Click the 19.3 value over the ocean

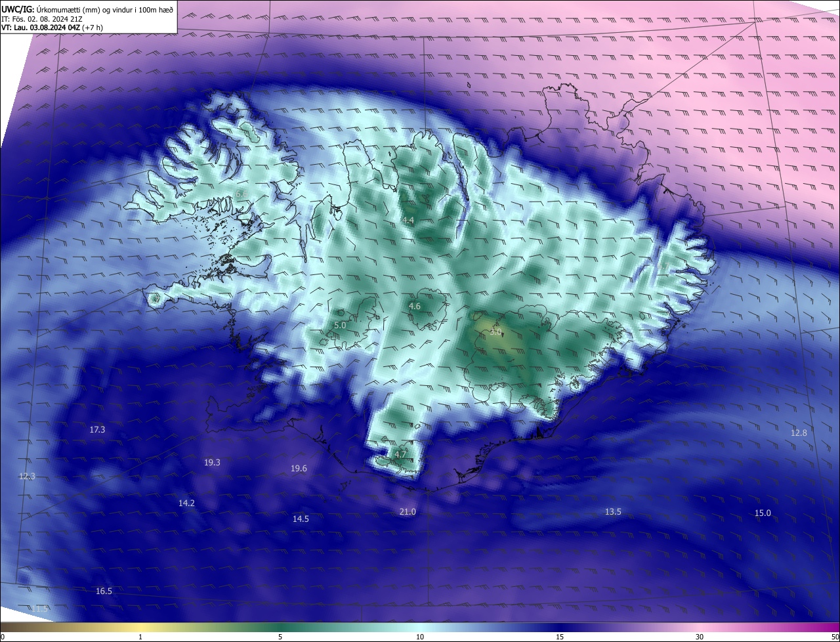(x=212, y=463)
